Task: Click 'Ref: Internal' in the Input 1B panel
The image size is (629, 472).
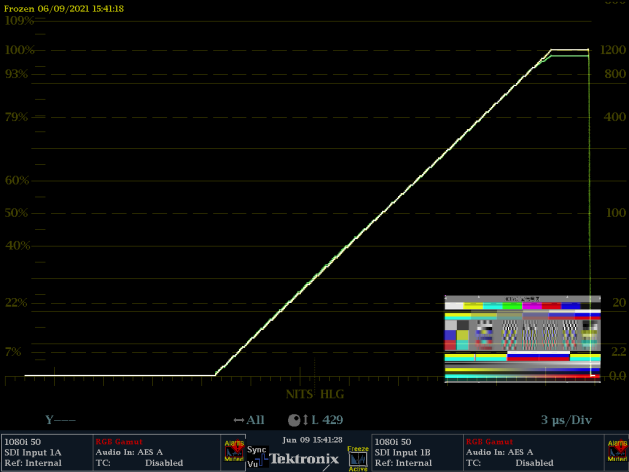Action: click(x=403, y=463)
